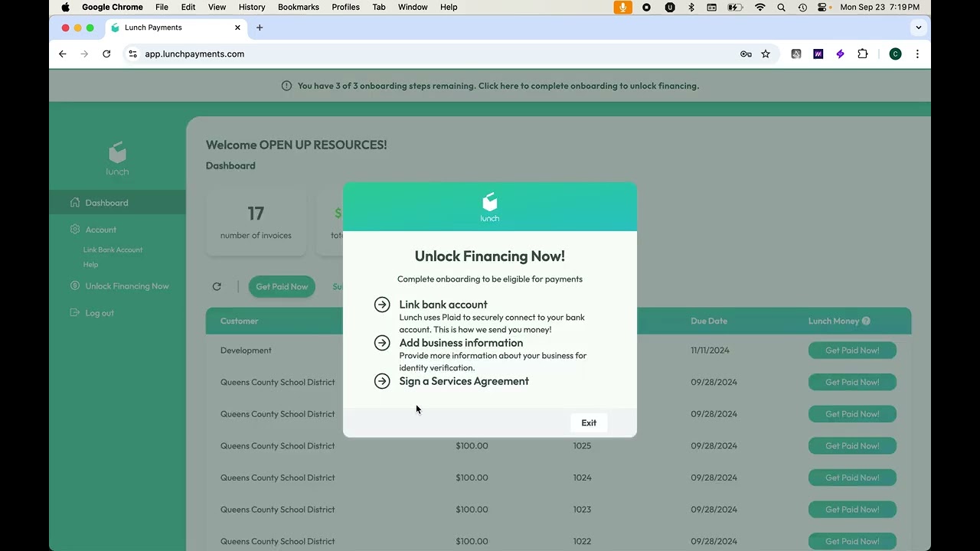Click the Get Paid Now filter button

[282, 287]
